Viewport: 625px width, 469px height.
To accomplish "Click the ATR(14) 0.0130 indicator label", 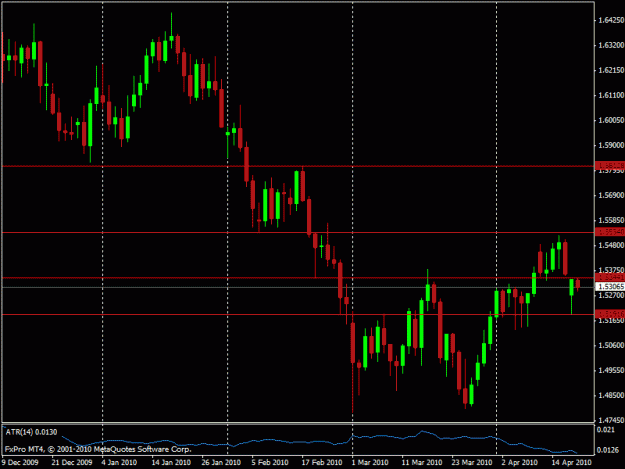I will pos(31,432).
